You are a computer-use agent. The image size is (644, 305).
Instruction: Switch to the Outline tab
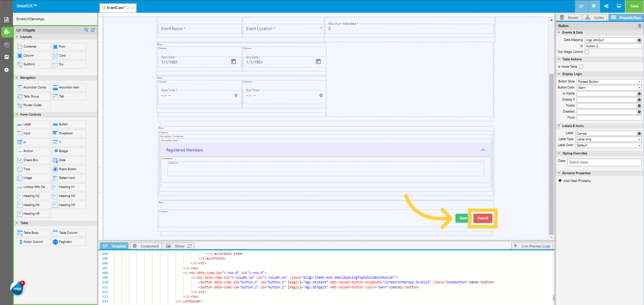click(x=595, y=18)
